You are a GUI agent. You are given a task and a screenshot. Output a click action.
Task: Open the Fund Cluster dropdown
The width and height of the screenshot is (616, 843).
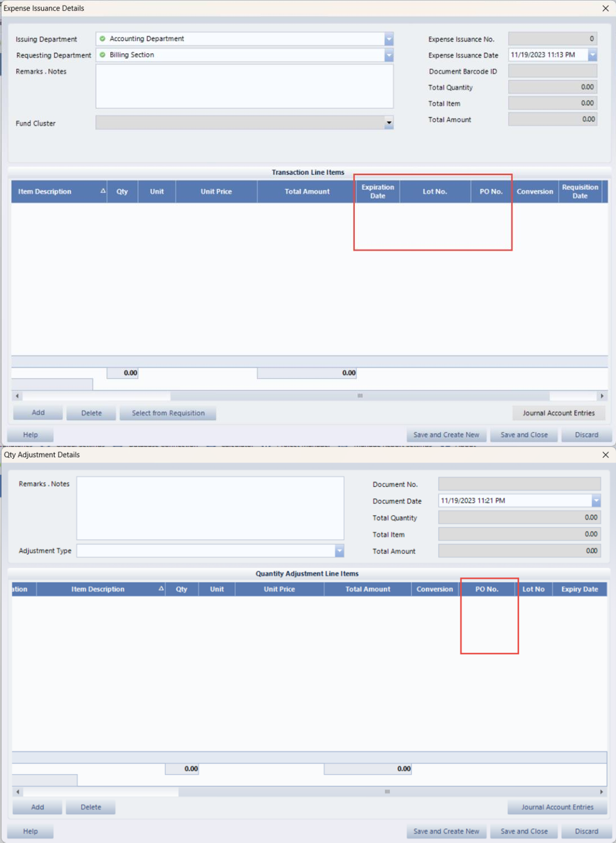tap(388, 123)
